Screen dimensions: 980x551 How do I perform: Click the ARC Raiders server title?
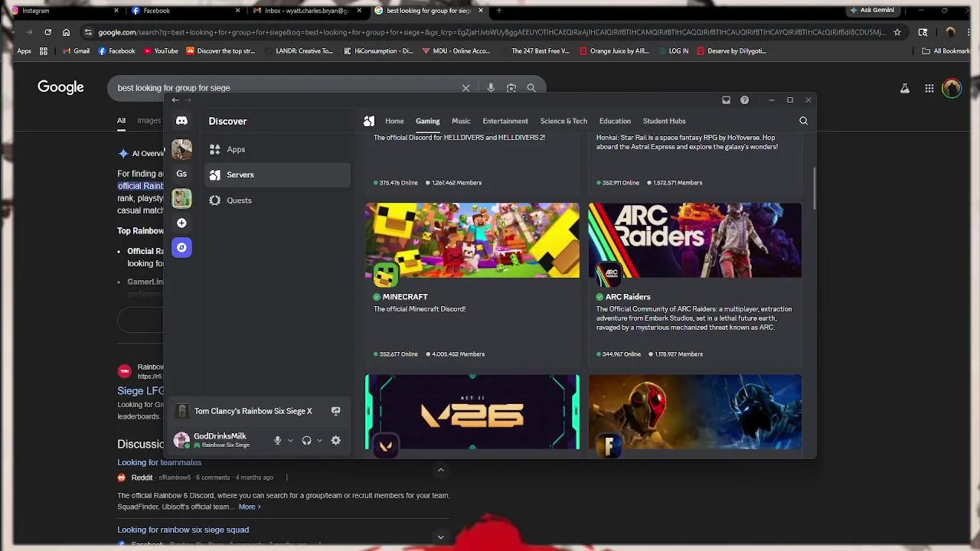628,297
